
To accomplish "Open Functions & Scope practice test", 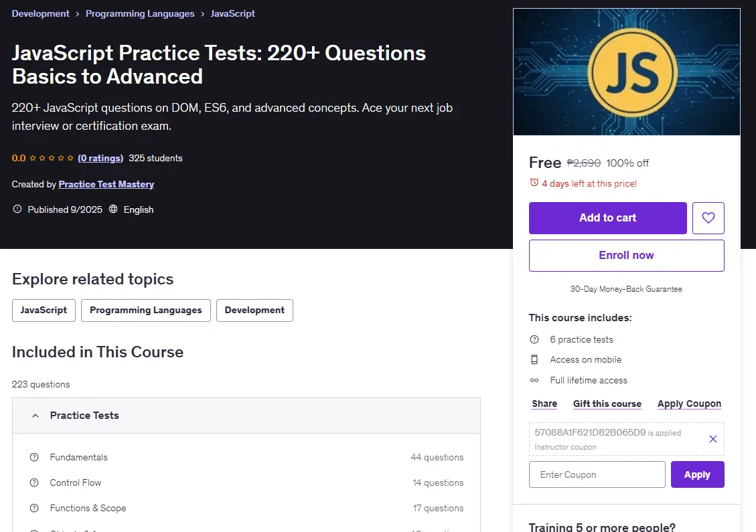I will coord(88,508).
